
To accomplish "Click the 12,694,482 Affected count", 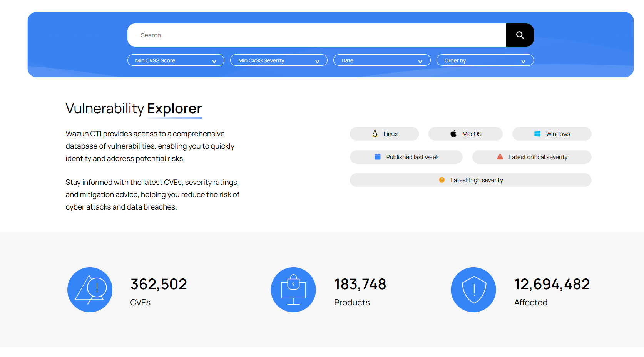I will click(x=552, y=284).
